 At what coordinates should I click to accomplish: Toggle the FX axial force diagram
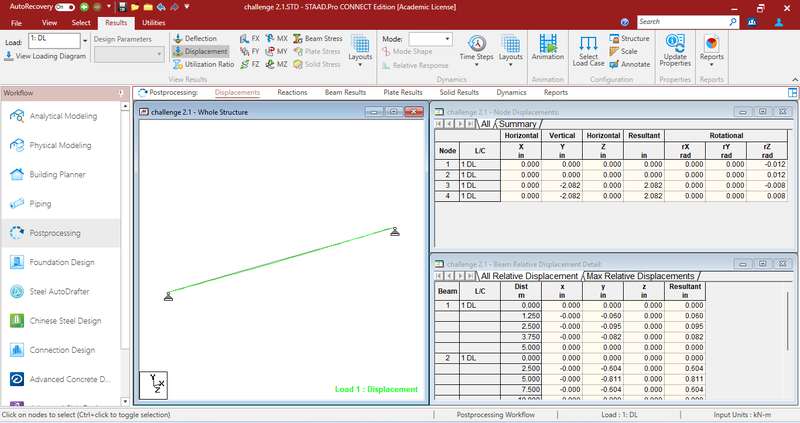pos(249,38)
